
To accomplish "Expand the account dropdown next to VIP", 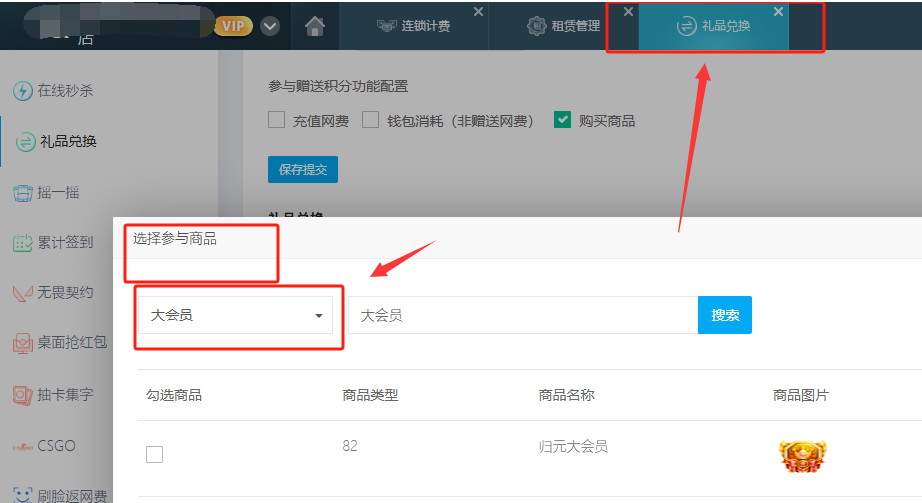I will click(270, 26).
